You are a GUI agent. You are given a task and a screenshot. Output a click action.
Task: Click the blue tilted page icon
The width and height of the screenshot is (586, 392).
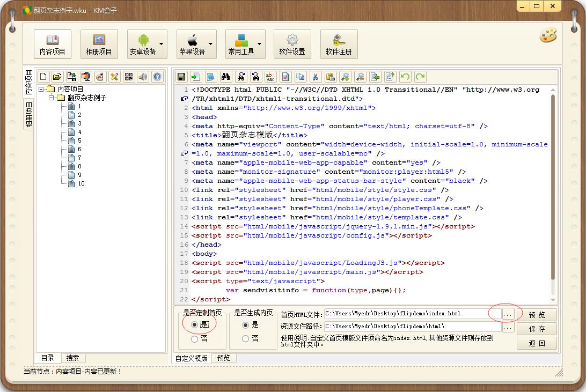tap(211, 77)
